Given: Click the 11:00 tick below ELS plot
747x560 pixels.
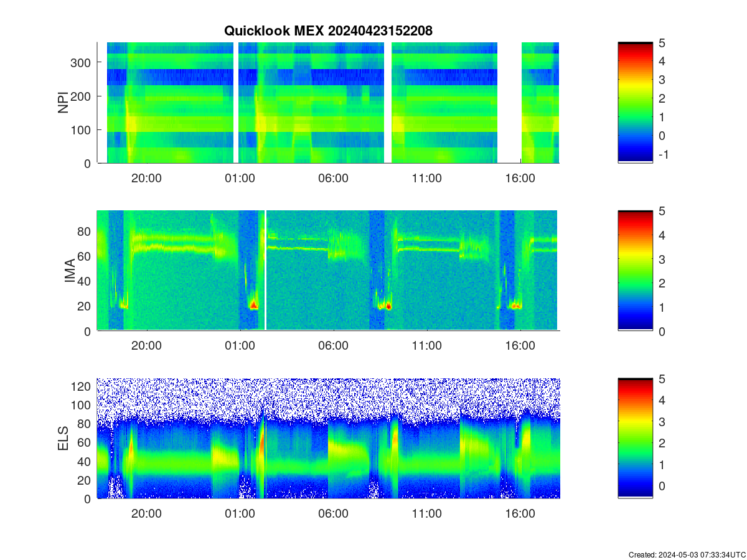Looking at the screenshot, I should click(x=426, y=514).
